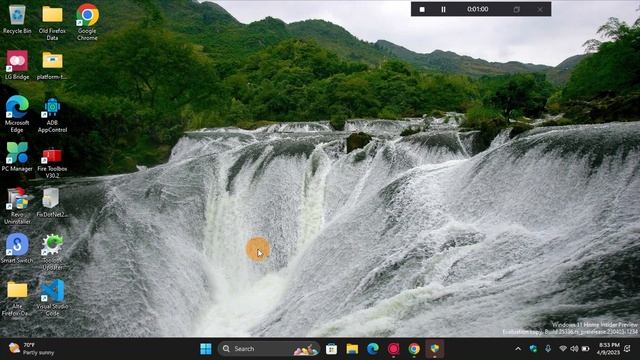Select the Visual Studio Code shortcut

point(52,298)
